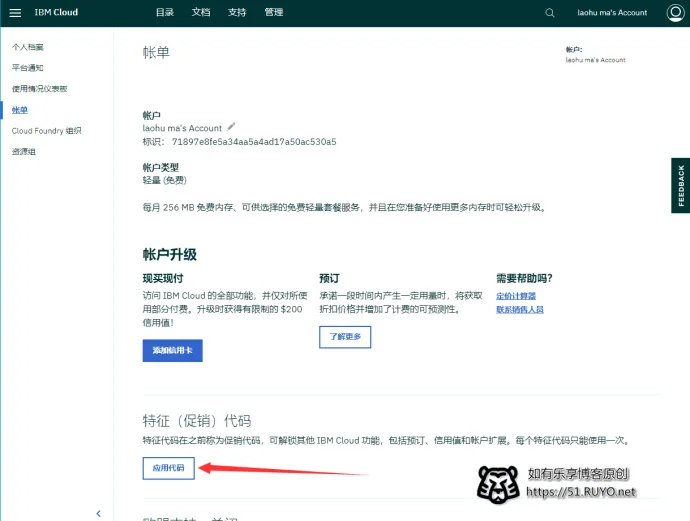Click the 帐单 page title
This screenshot has height=521, width=690.
[156, 52]
